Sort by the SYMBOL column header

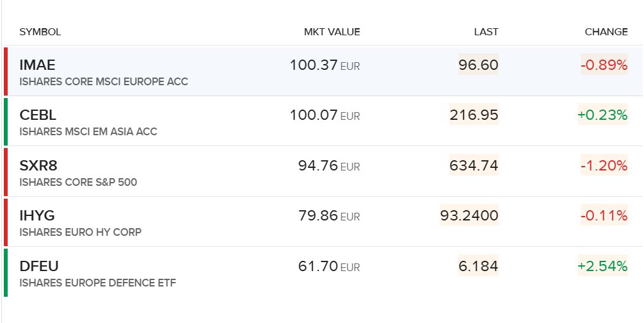coord(40,32)
